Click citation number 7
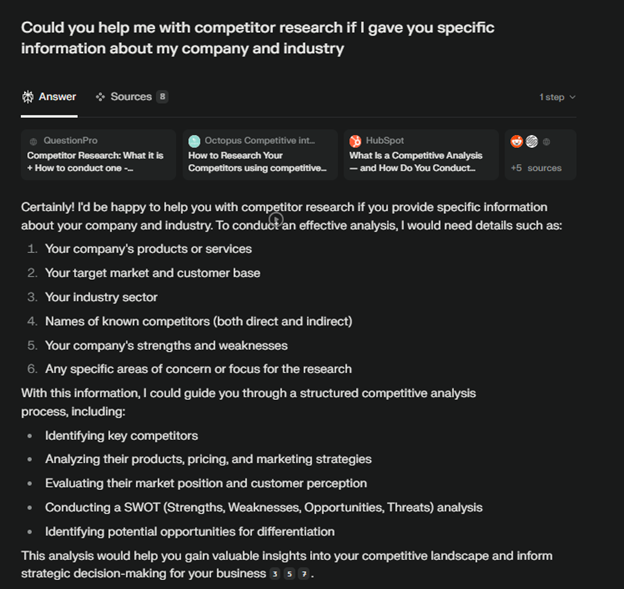624x589 pixels. point(305,575)
